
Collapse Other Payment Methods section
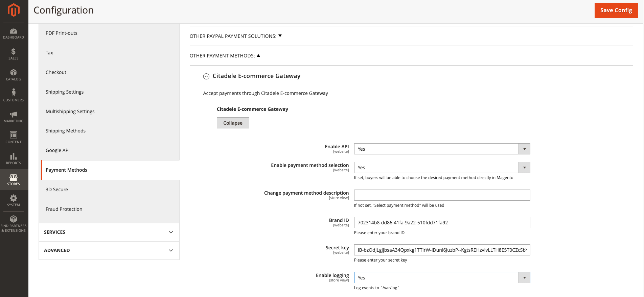(x=225, y=56)
